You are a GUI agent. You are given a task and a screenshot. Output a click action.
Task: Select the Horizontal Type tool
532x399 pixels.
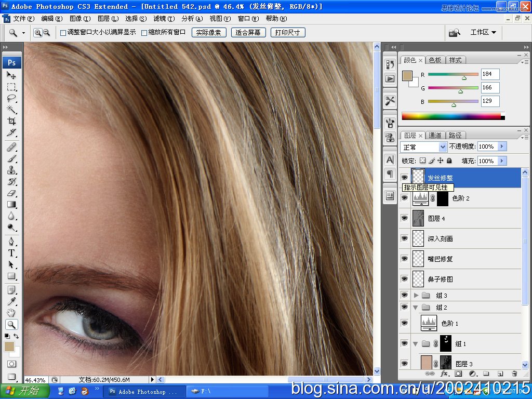coord(11,253)
